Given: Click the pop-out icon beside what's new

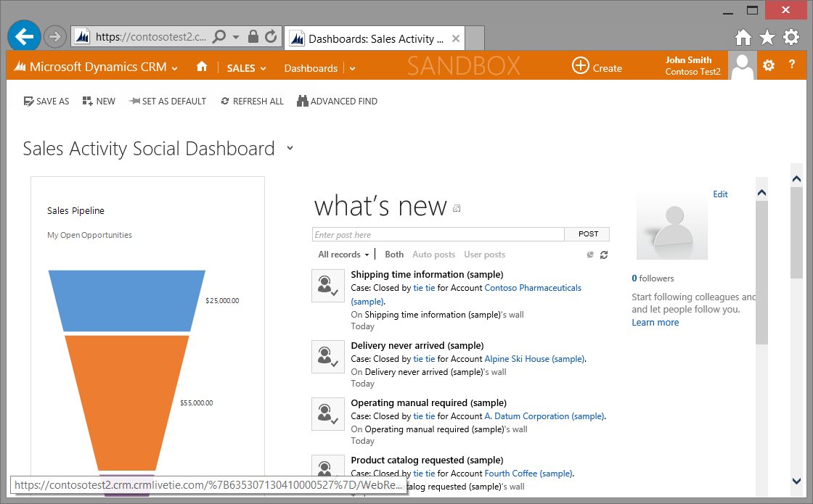Looking at the screenshot, I should click(x=457, y=209).
